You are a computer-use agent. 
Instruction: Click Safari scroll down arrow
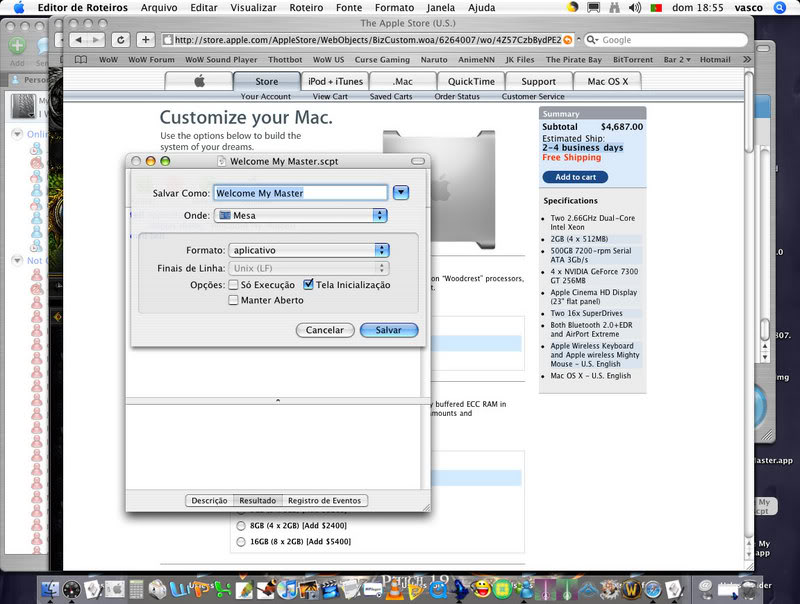(748, 554)
